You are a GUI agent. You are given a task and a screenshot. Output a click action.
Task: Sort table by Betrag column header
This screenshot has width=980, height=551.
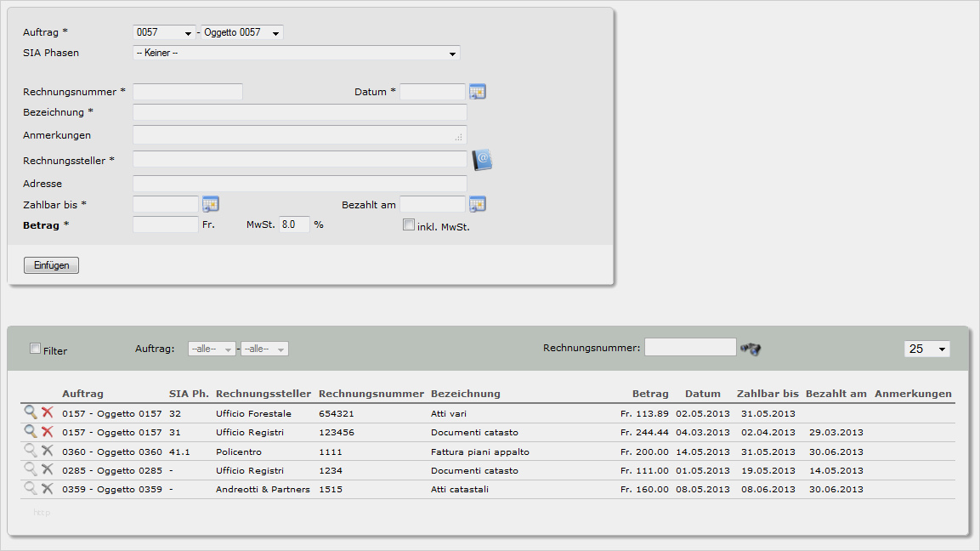tap(650, 394)
